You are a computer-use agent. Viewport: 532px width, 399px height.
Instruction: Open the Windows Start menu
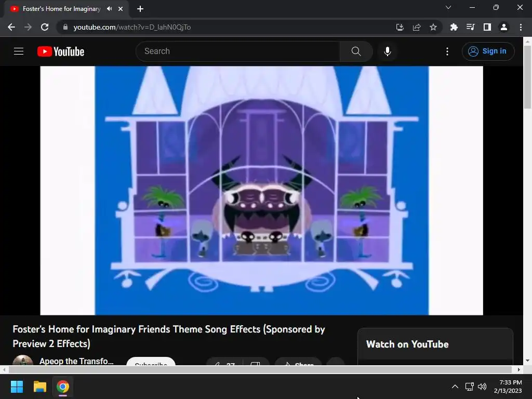point(17,387)
